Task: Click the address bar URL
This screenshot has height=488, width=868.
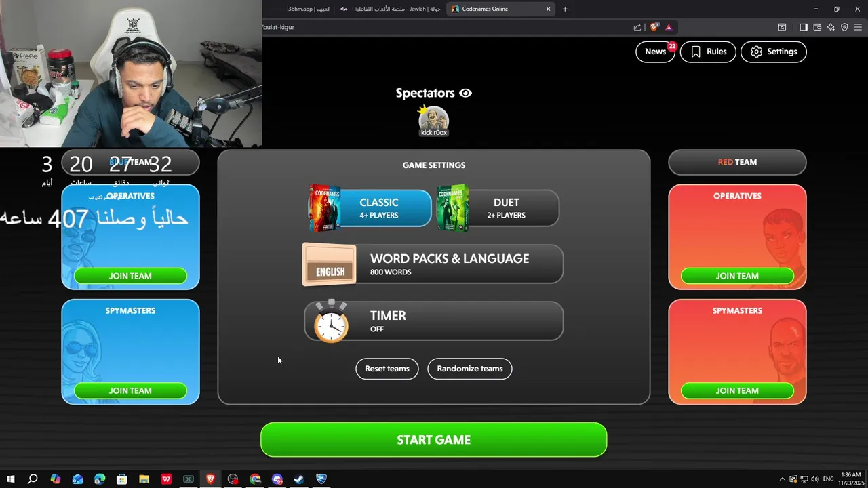Action: [x=277, y=27]
